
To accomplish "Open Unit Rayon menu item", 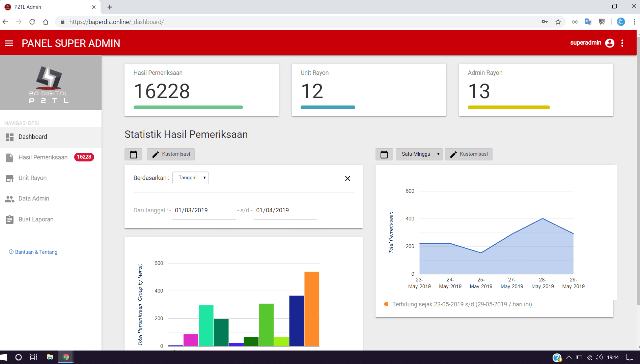I will tap(51, 178).
